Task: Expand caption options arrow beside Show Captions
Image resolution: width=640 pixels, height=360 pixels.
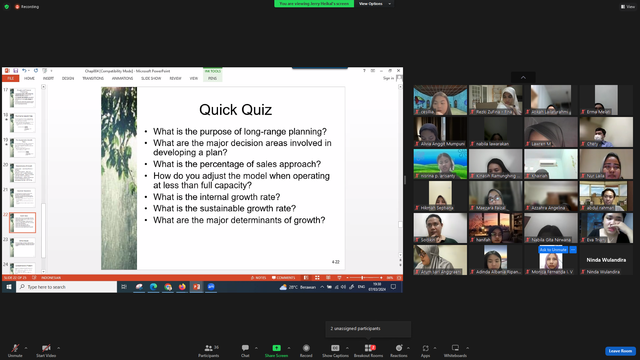Action: point(347,348)
